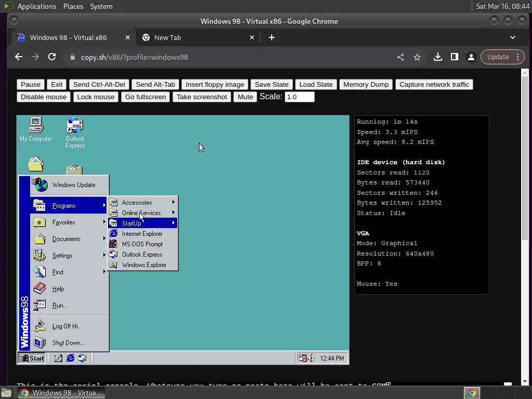The width and height of the screenshot is (532, 399).
Task: Click the Shut Down icon
Action: click(39, 343)
